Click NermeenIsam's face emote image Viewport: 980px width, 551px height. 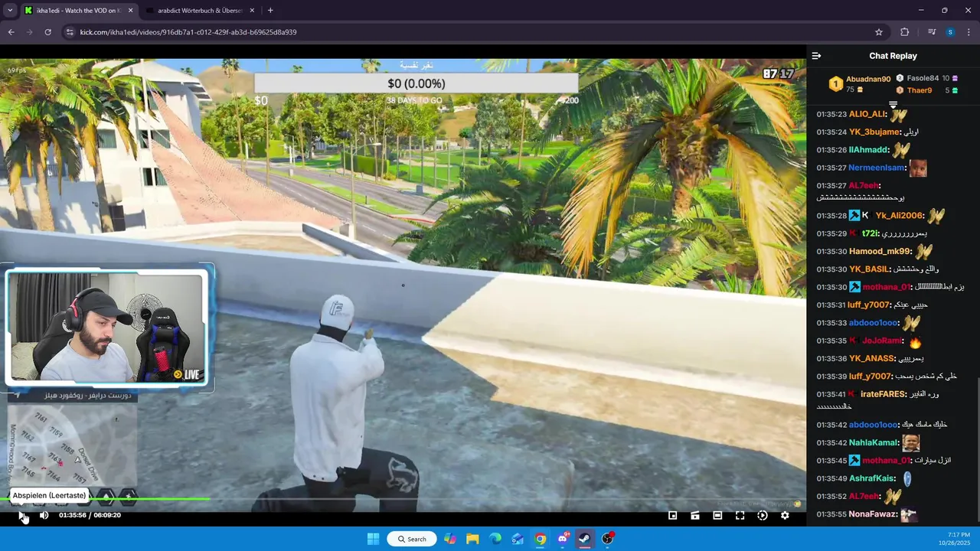[x=918, y=168]
